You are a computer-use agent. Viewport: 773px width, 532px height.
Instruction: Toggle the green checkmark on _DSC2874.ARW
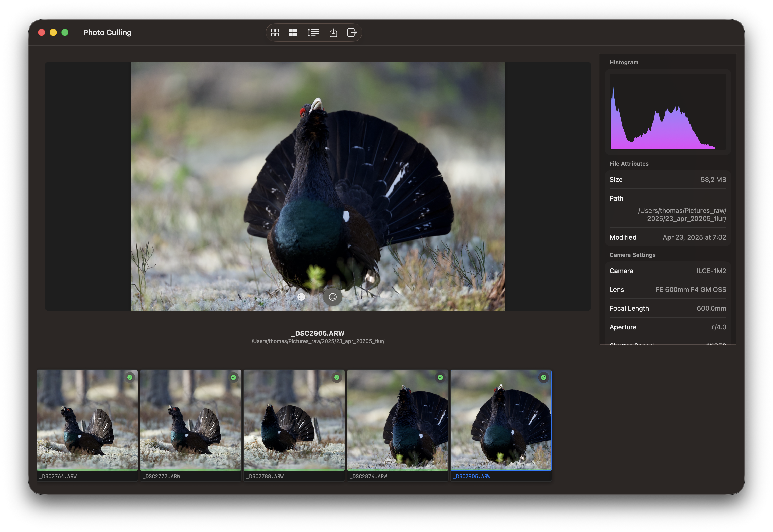440,377
